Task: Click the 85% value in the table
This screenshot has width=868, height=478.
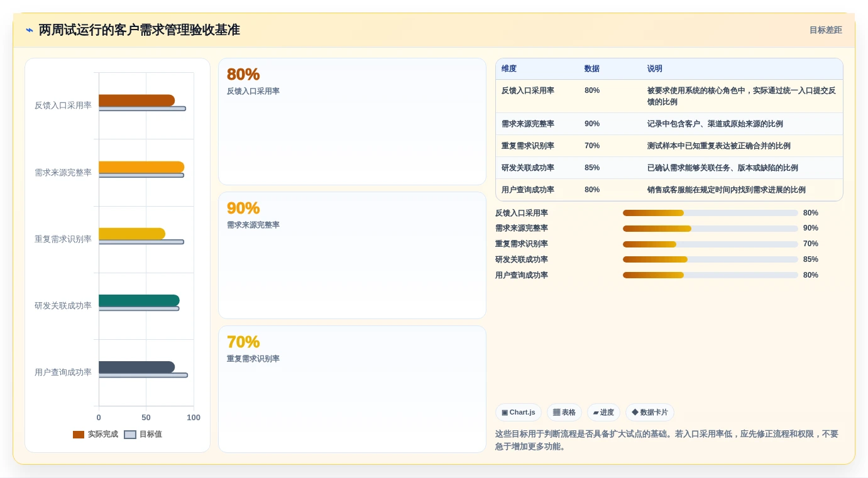Action: pyautogui.click(x=592, y=168)
